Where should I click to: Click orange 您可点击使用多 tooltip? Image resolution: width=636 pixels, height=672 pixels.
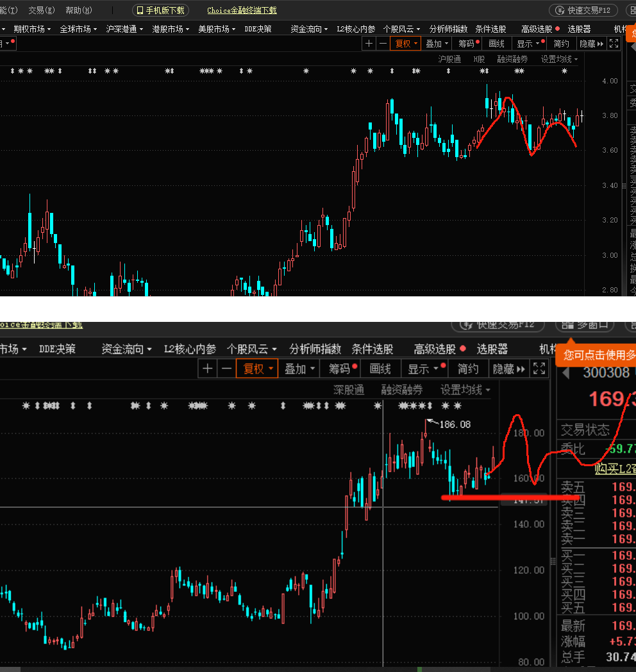(x=596, y=355)
